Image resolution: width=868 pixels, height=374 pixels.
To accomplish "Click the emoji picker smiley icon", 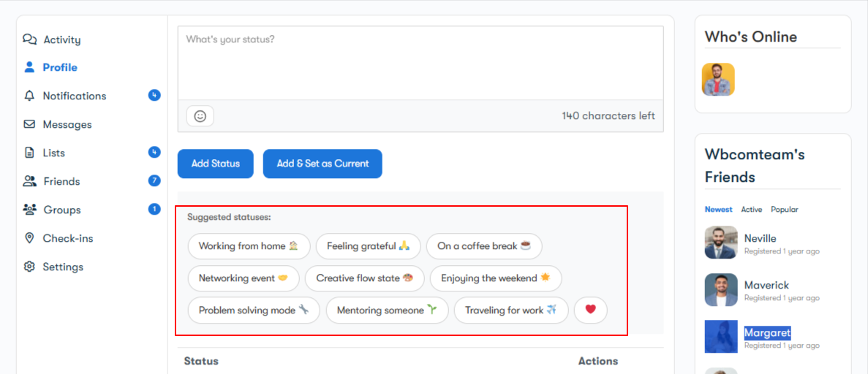I will click(200, 116).
